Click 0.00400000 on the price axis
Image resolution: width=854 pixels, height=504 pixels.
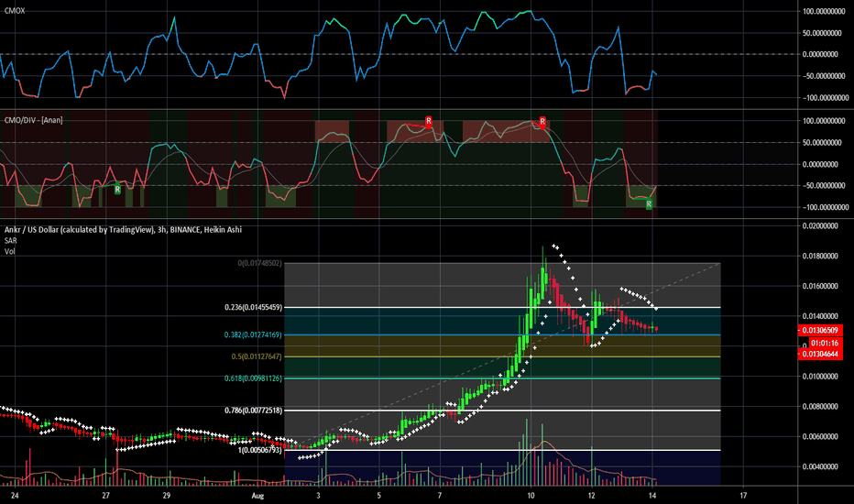(x=820, y=467)
